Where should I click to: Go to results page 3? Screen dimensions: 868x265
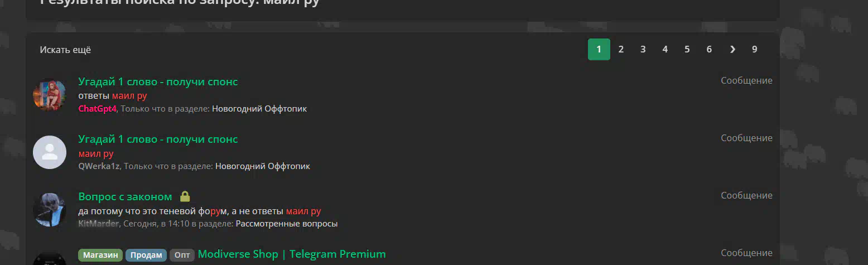tap(643, 49)
